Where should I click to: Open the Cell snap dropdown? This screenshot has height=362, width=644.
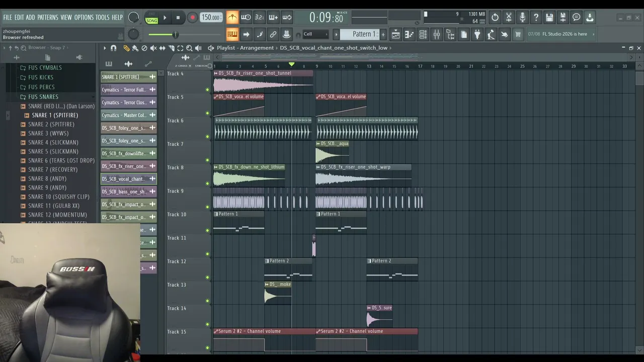(315, 34)
